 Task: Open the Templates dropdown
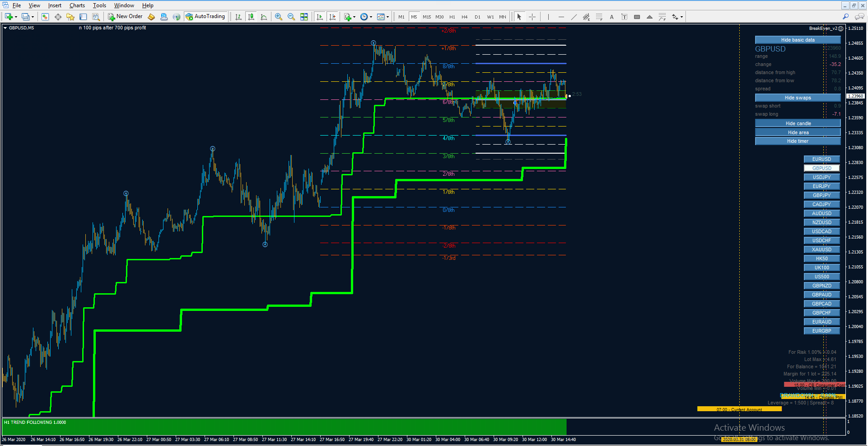tap(383, 17)
